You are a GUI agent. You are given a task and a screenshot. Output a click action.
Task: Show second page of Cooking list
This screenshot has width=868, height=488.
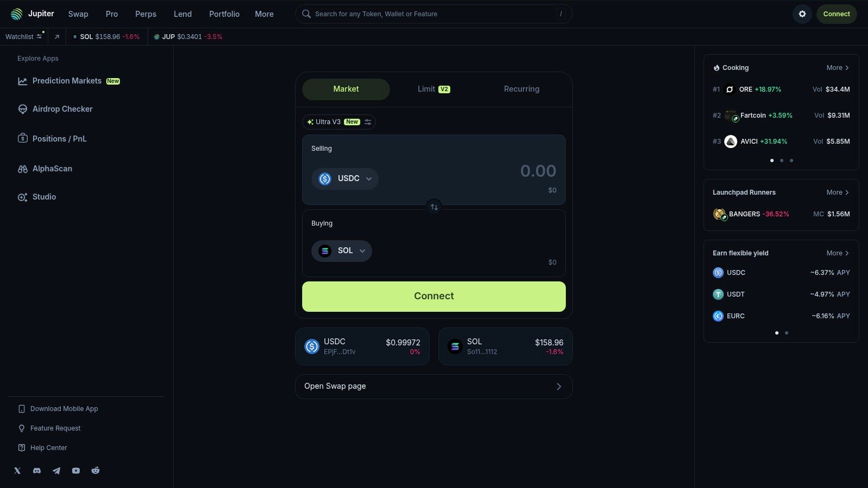[x=782, y=160]
